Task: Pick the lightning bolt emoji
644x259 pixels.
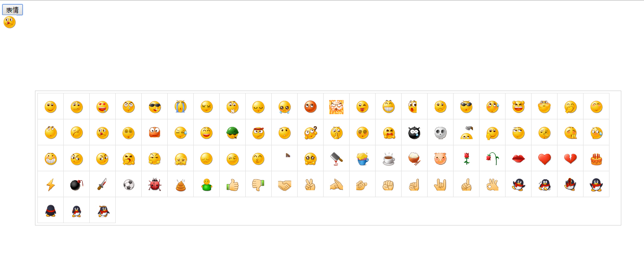Action: 51,184
